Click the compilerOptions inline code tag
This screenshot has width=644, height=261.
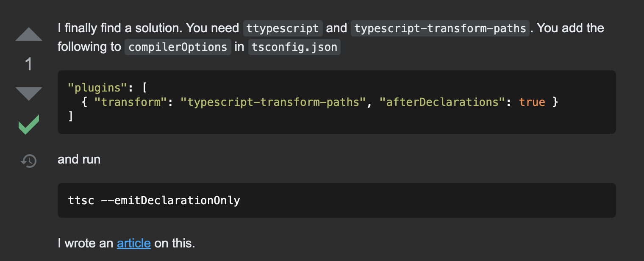click(x=178, y=47)
